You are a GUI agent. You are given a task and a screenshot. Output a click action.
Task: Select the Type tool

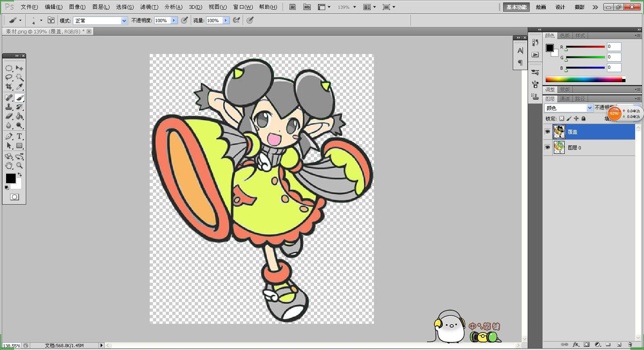pyautogui.click(x=19, y=136)
